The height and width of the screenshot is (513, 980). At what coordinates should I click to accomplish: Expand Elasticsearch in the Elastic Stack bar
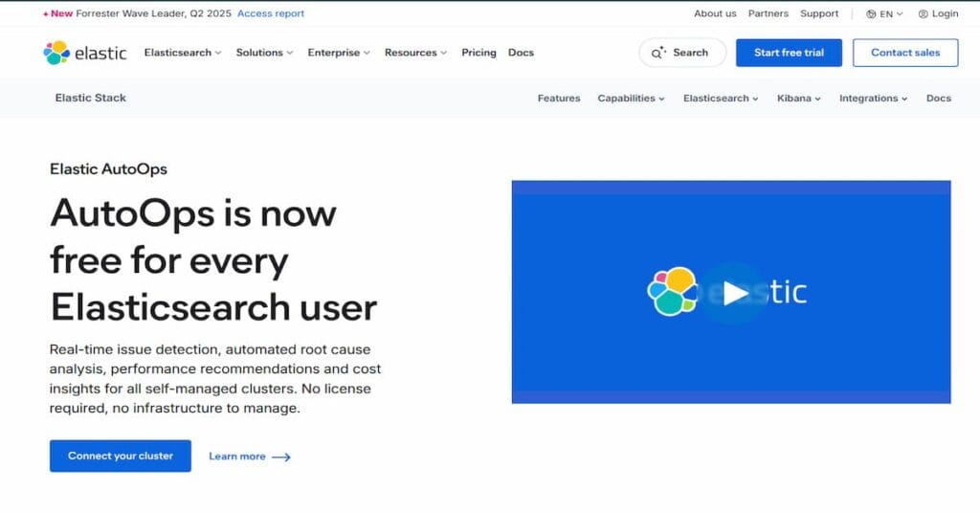(721, 98)
